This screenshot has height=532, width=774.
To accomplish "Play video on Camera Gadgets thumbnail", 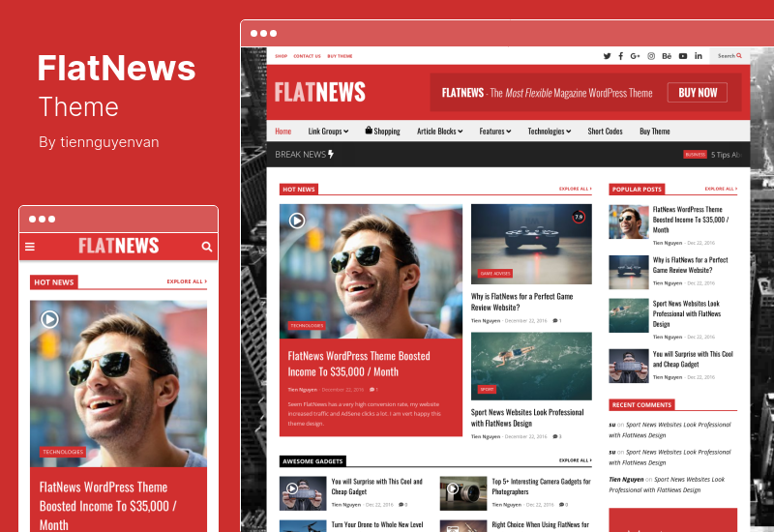I will point(452,488).
